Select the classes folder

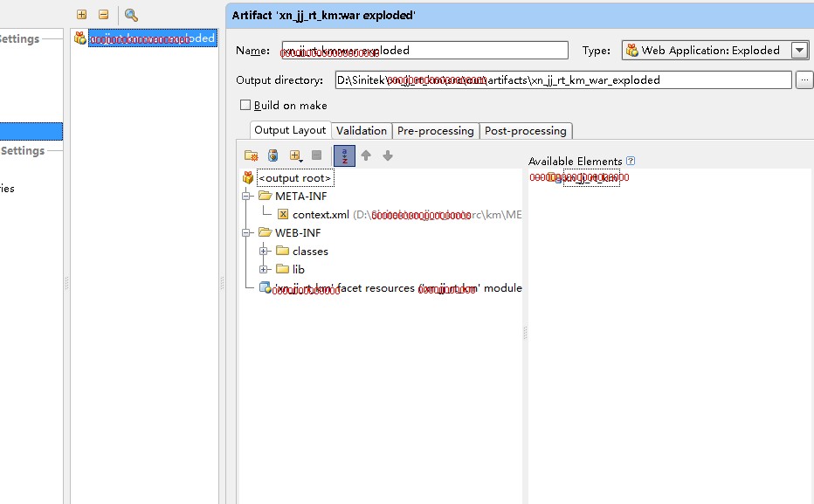pyautogui.click(x=310, y=252)
